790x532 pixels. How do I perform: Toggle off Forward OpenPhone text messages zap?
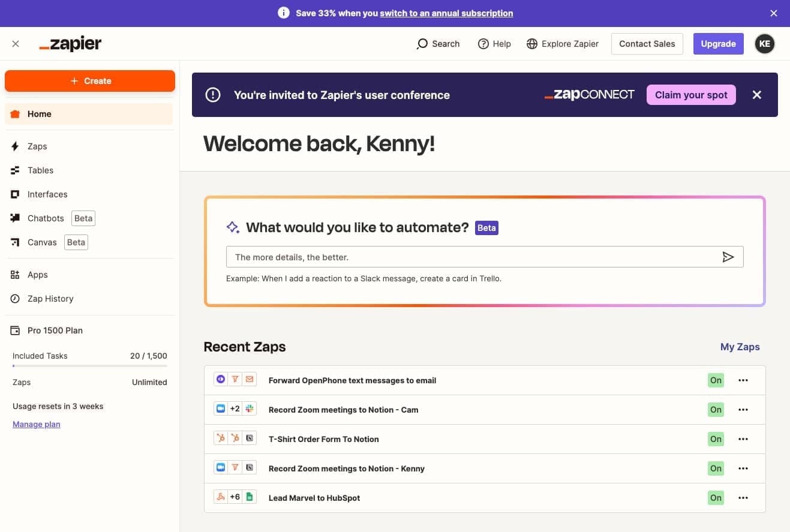click(715, 380)
